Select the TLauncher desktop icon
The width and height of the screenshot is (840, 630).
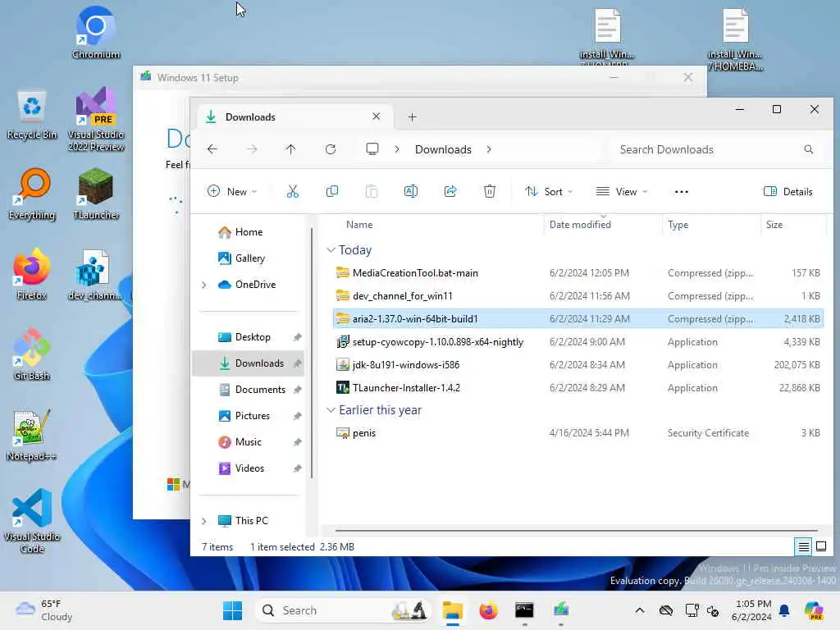96,194
